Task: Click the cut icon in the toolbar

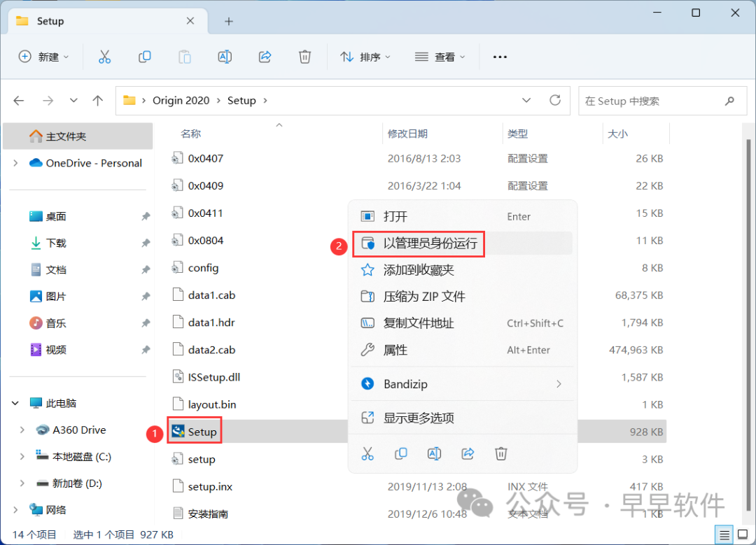Action: 104,57
